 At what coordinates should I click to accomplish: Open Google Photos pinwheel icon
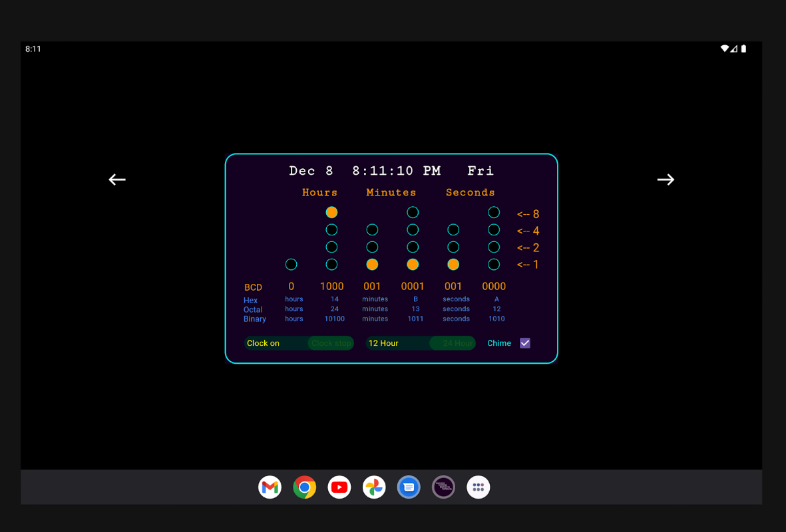pyautogui.click(x=374, y=487)
